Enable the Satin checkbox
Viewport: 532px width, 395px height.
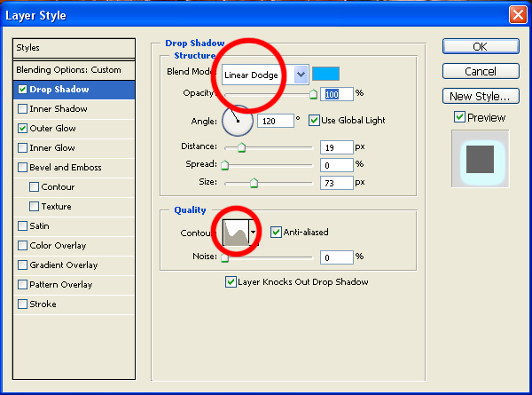coord(22,226)
